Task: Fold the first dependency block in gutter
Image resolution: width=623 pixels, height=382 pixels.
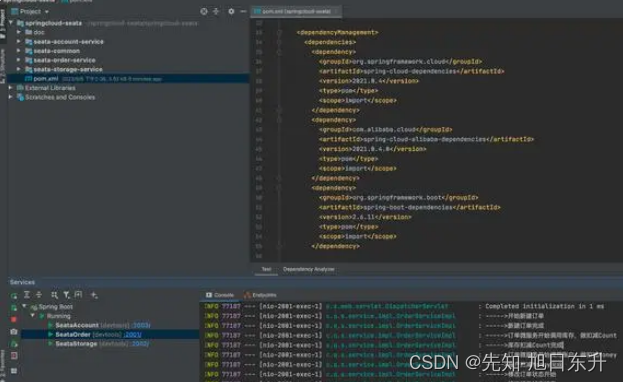Action: [x=279, y=52]
